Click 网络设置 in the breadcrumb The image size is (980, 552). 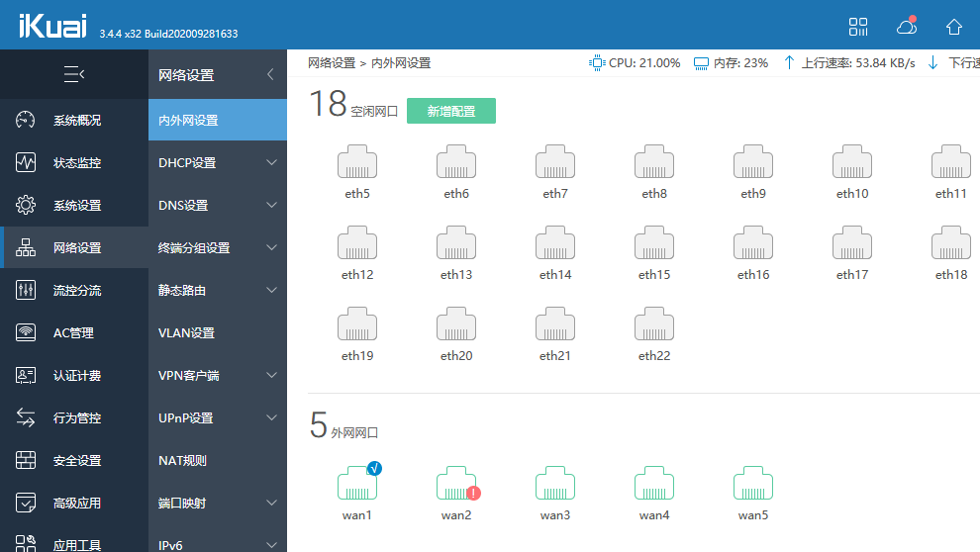coord(332,63)
